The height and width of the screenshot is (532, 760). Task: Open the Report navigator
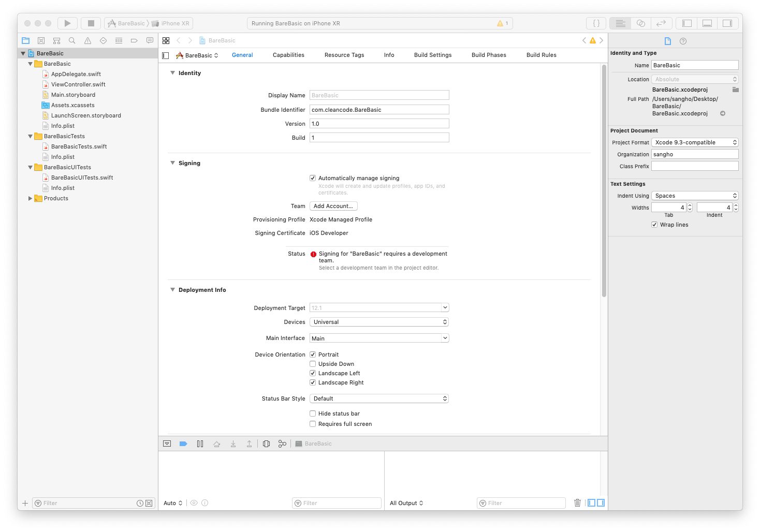pos(150,40)
